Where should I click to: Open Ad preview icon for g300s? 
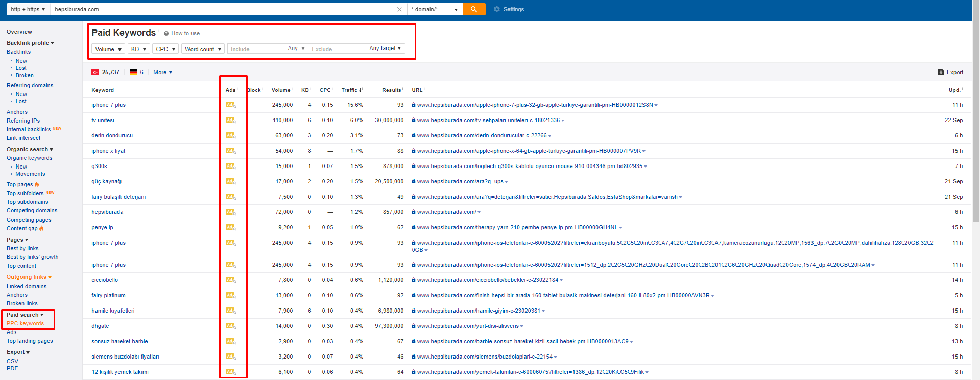coord(231,166)
